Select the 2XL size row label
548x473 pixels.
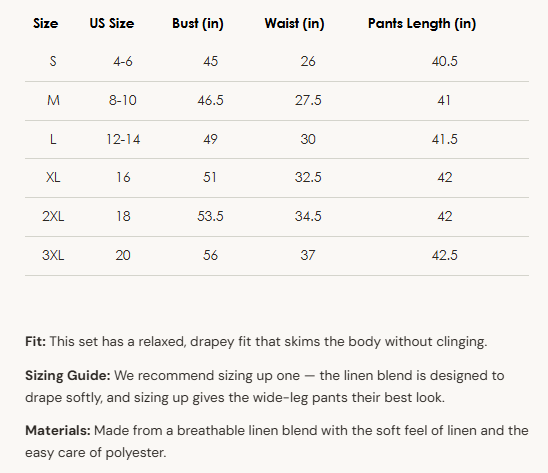pyautogui.click(x=53, y=216)
